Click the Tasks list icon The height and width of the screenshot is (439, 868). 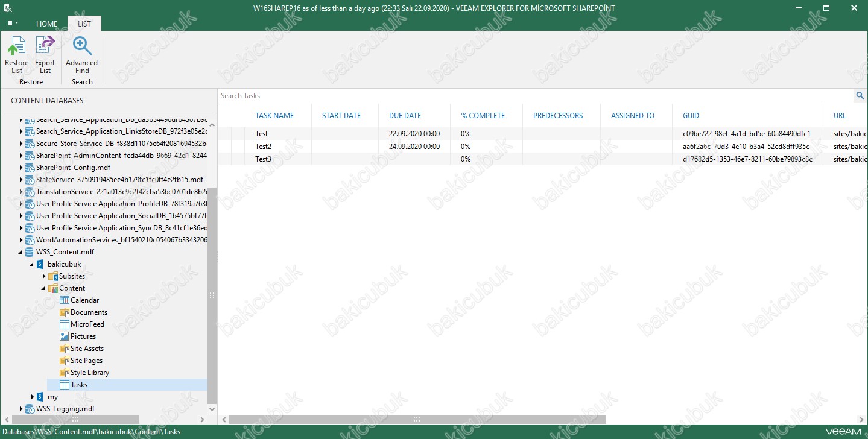65,385
